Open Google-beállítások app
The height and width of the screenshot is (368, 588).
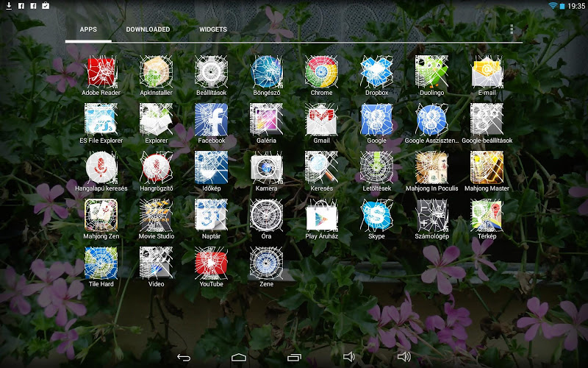click(487, 120)
